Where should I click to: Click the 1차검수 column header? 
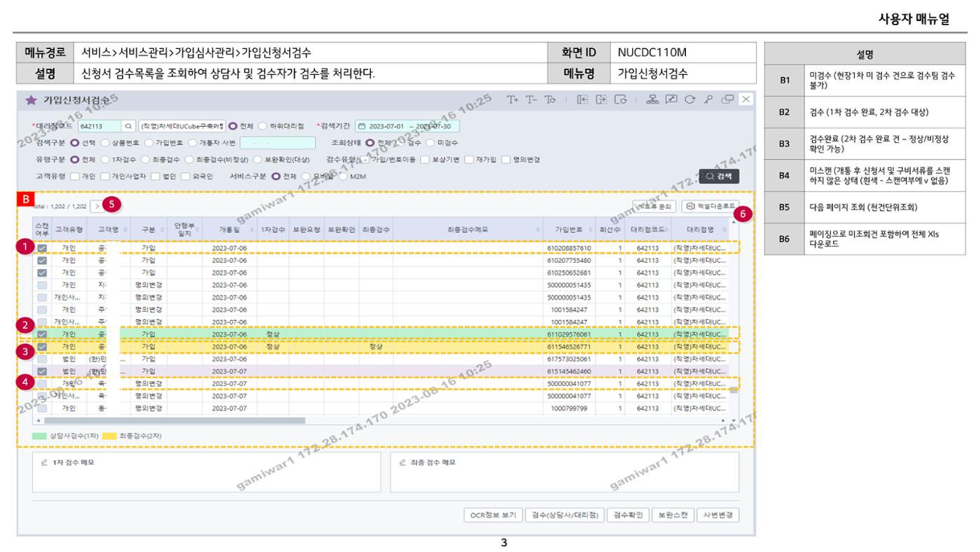pos(272,230)
